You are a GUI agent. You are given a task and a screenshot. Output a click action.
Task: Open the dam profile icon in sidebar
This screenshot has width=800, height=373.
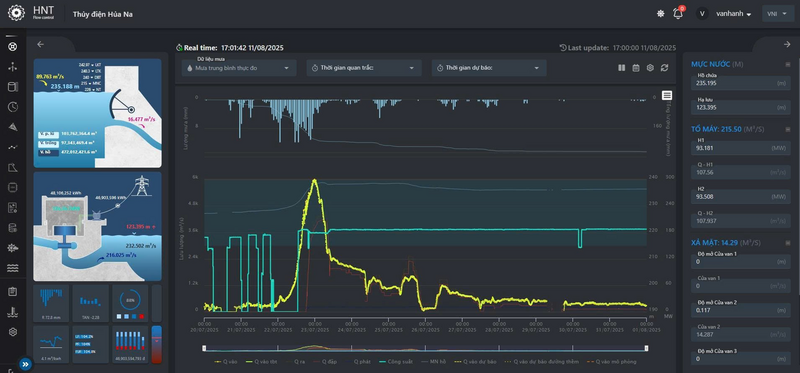click(x=13, y=167)
